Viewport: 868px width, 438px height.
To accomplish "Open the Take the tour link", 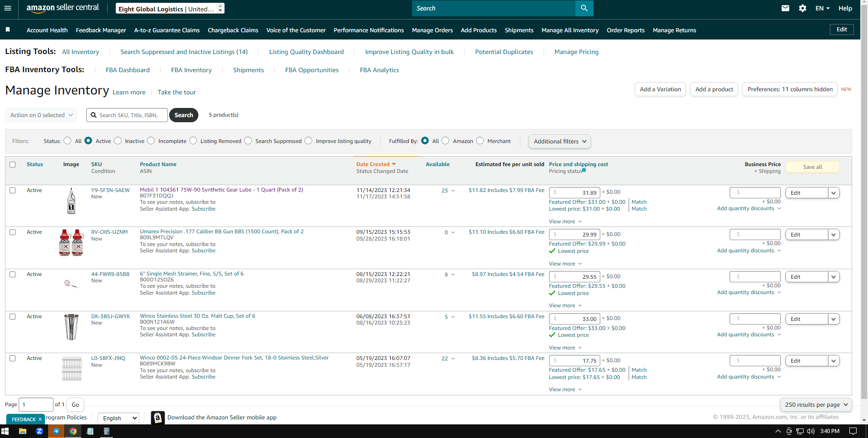I will coord(177,92).
